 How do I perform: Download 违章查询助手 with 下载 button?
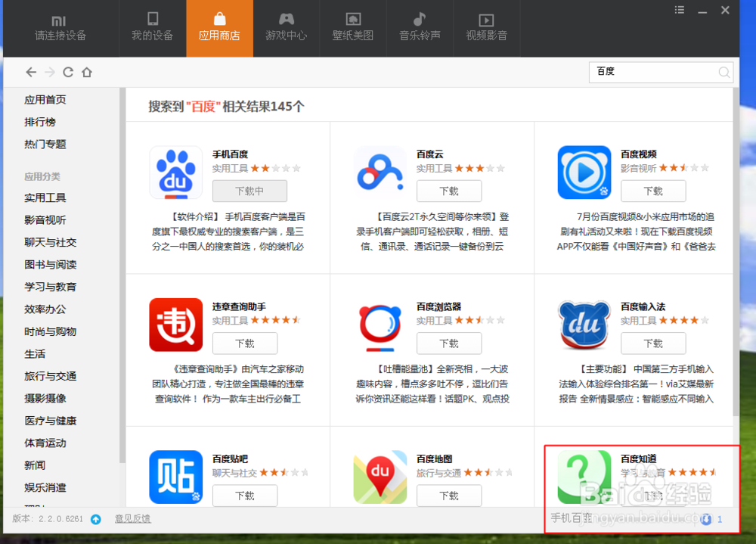[x=245, y=343]
